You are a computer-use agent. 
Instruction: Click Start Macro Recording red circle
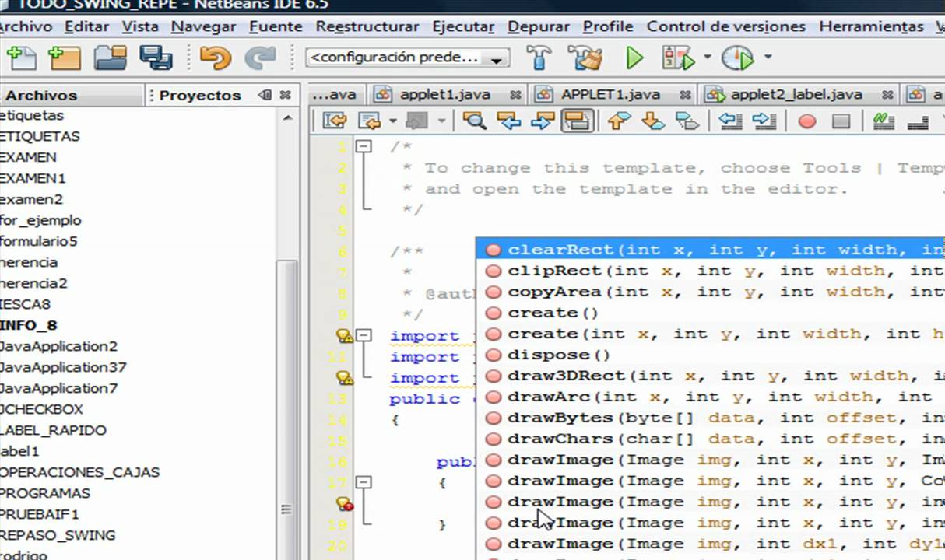807,121
